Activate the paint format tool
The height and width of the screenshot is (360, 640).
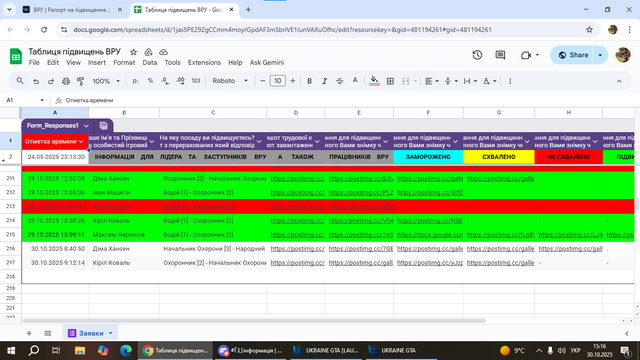(81, 81)
